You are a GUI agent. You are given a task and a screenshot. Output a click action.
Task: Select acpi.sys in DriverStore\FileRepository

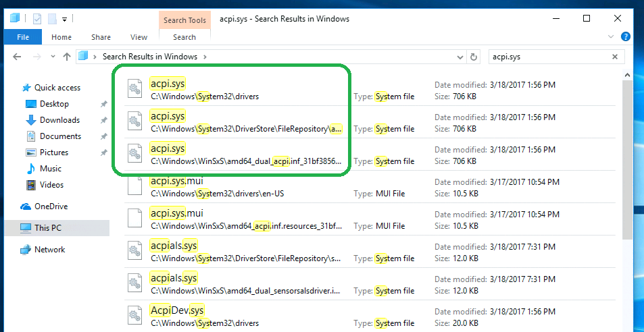[x=370, y=122]
